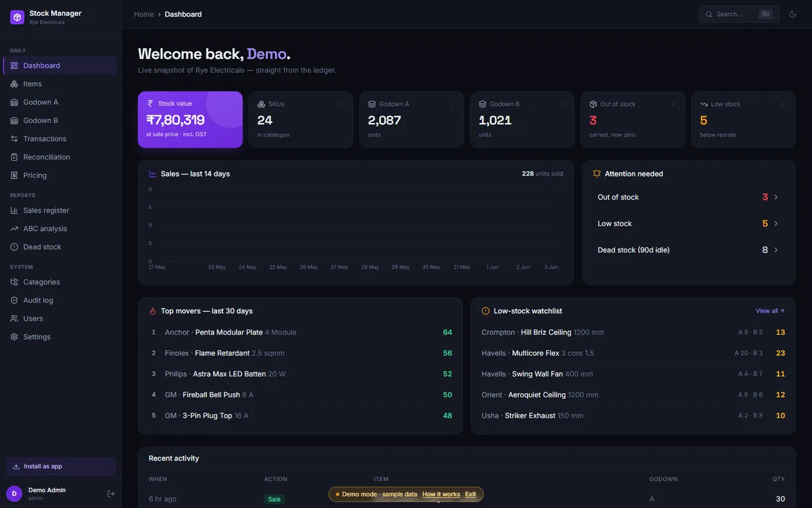Screen dimensions: 812x508
Task: Click the box icon on Out of stock card
Action: tap(593, 104)
